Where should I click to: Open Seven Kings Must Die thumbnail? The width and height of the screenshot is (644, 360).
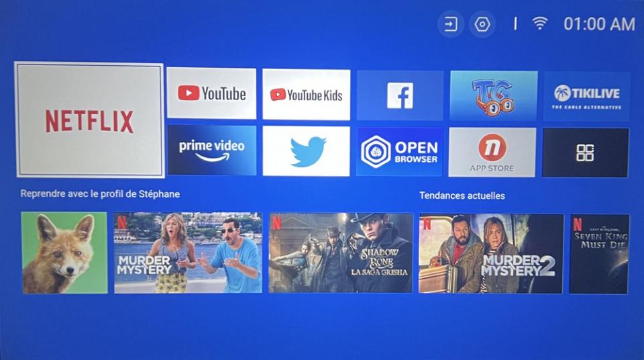pos(599,254)
